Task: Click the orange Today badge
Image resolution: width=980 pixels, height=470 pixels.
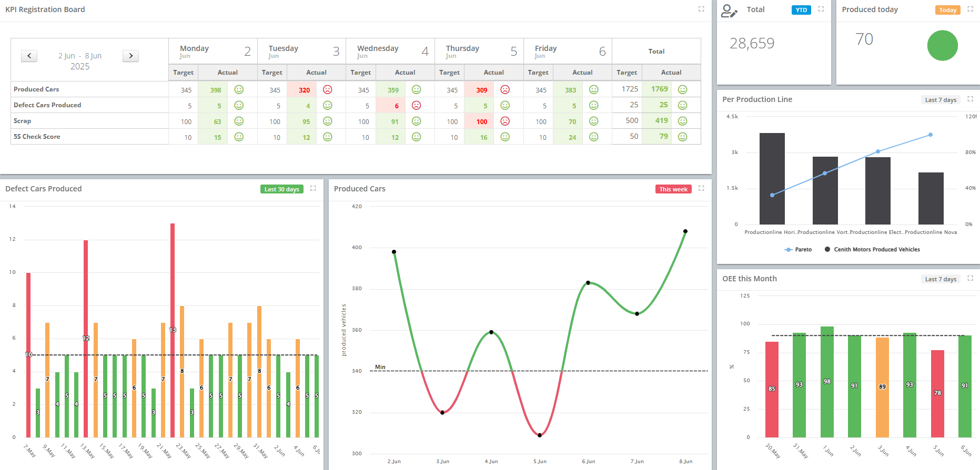Action: [x=947, y=10]
